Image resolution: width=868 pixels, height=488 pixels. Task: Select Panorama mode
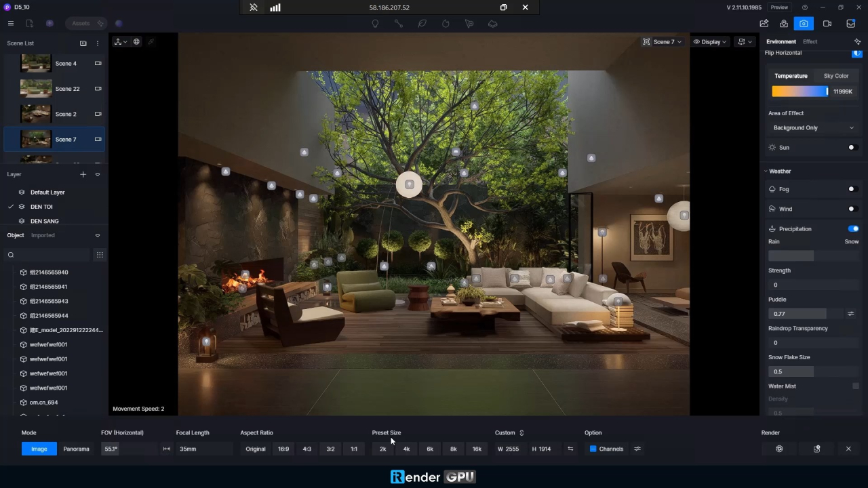click(x=76, y=449)
